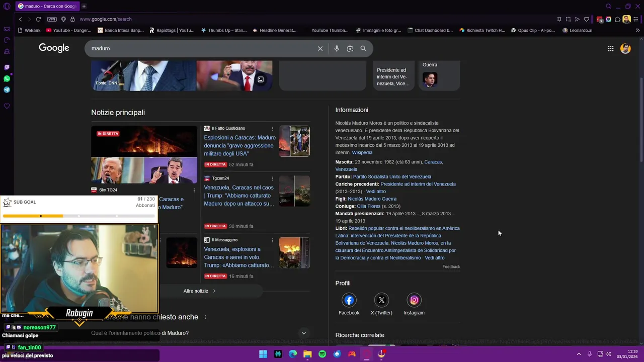View site security via the padlock icon

point(72,19)
